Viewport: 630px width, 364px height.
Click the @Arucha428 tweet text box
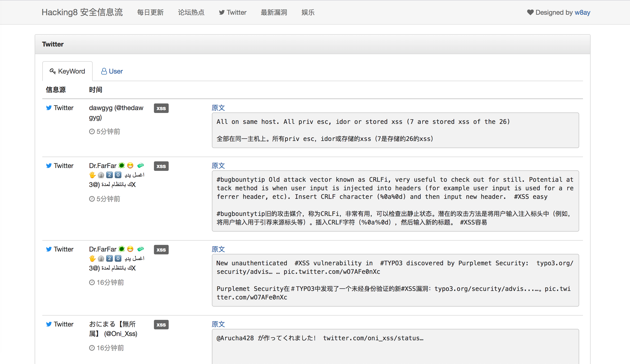[x=395, y=346]
